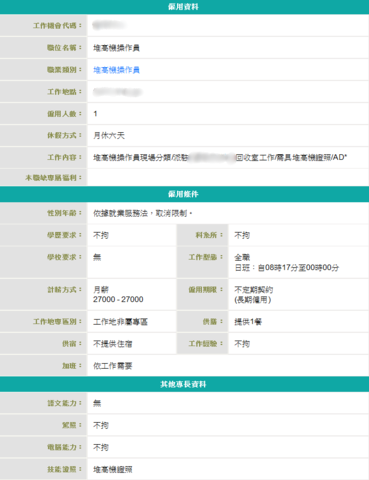The height and width of the screenshot is (480, 369).
Task: Select the 提供1餐 value
Action: click(248, 322)
